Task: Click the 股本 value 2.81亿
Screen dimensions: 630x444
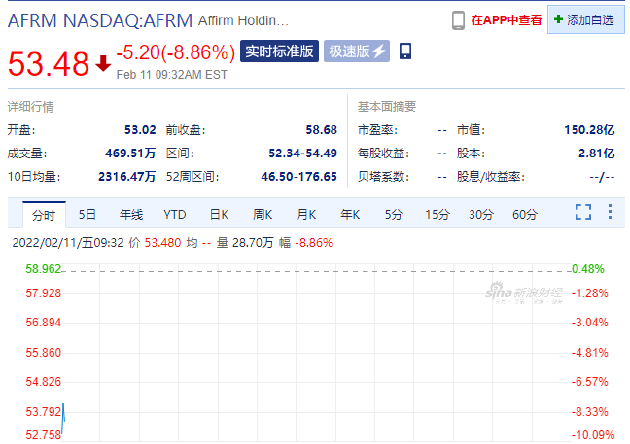Action: click(x=596, y=153)
